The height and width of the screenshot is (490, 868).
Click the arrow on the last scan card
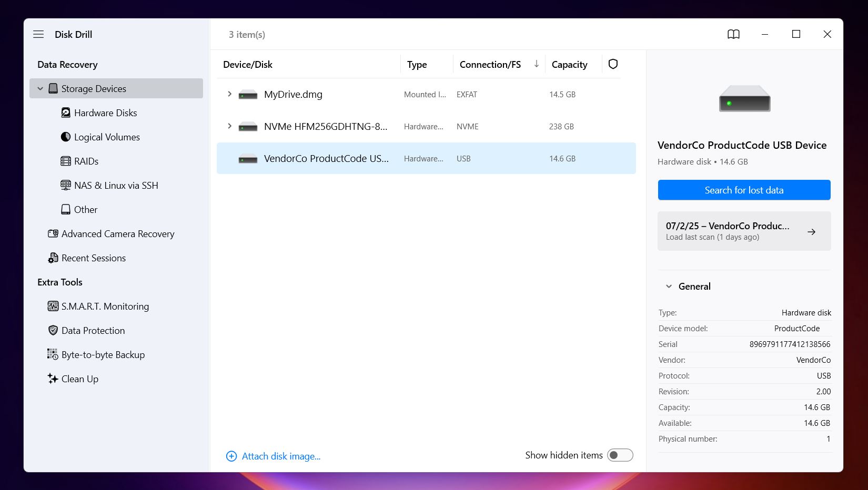click(812, 231)
